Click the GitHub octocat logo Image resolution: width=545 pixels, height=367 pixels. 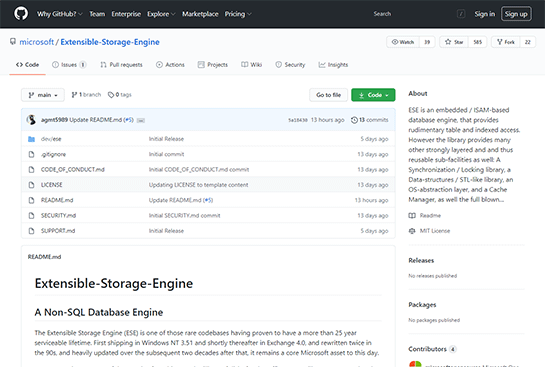click(x=21, y=14)
